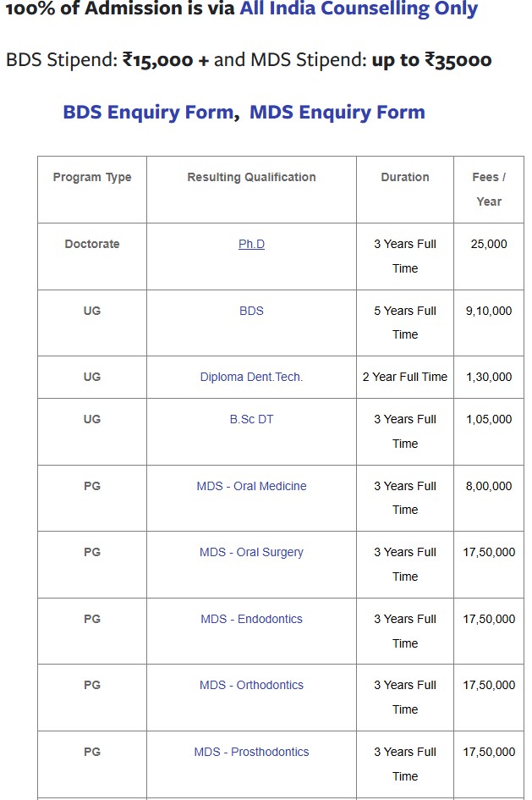This screenshot has height=800, width=532.
Task: Click the MDS - Prosthodontics link
Action: point(251,752)
